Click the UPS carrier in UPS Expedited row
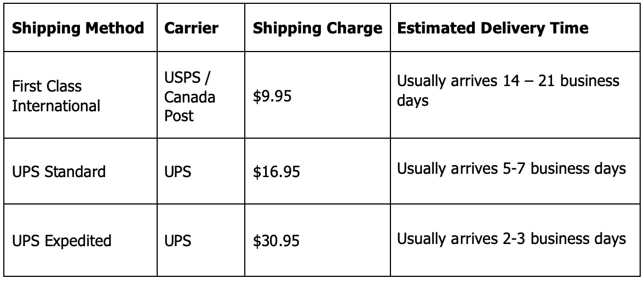Viewport: 644px width, 284px height. [x=178, y=240]
